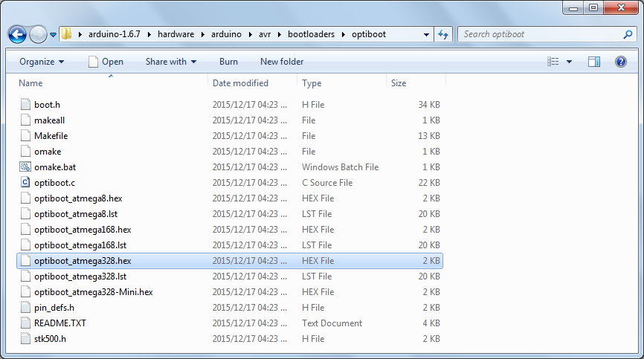644x359 pixels.
Task: Click the refresh button beside address bar
Action: click(444, 34)
